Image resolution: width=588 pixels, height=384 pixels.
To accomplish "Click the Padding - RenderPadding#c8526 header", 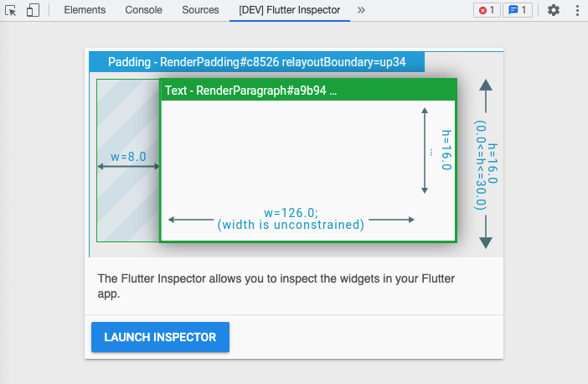I will click(257, 62).
